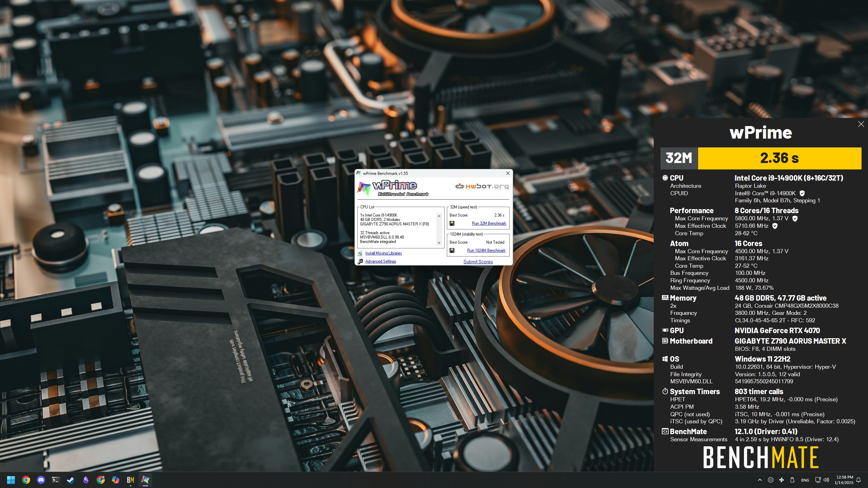The image size is (868, 488).
Task: Click the globe grid tray icon
Action: [771, 480]
